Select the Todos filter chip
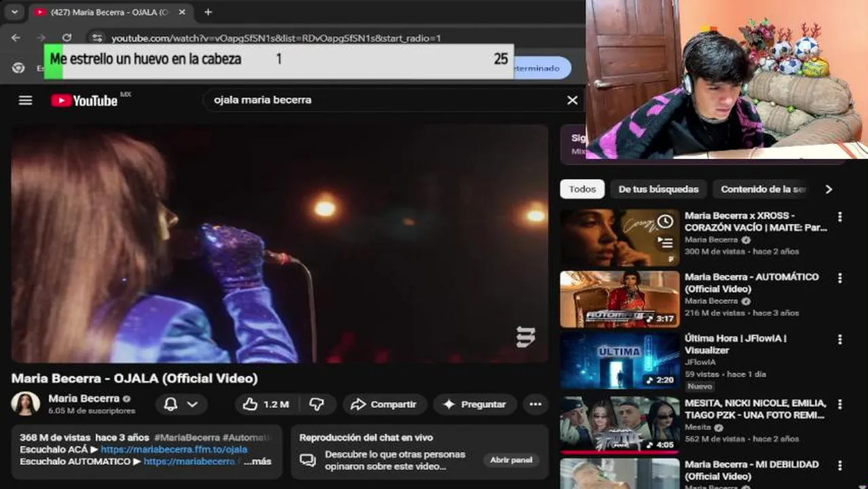The width and height of the screenshot is (868, 489). tap(582, 189)
